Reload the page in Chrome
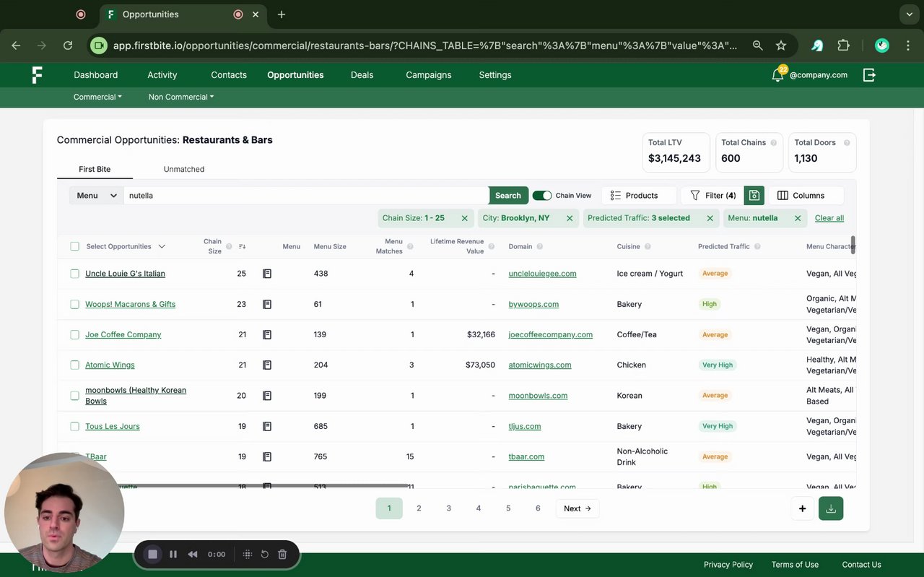 (68, 45)
